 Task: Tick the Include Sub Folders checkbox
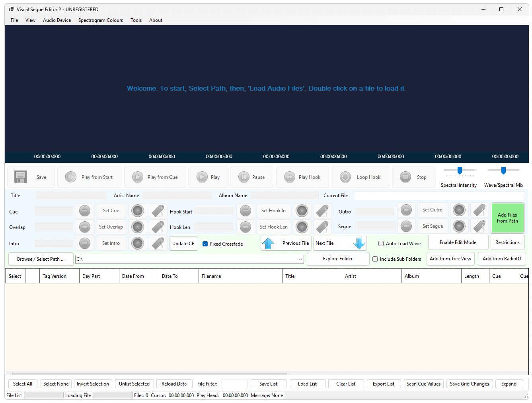pyautogui.click(x=375, y=259)
